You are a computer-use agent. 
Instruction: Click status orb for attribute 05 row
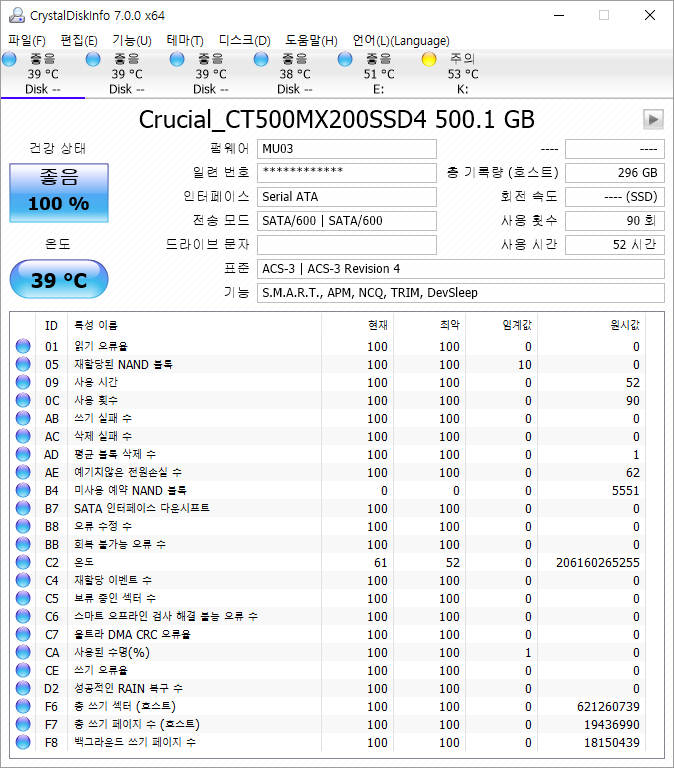(x=23, y=364)
